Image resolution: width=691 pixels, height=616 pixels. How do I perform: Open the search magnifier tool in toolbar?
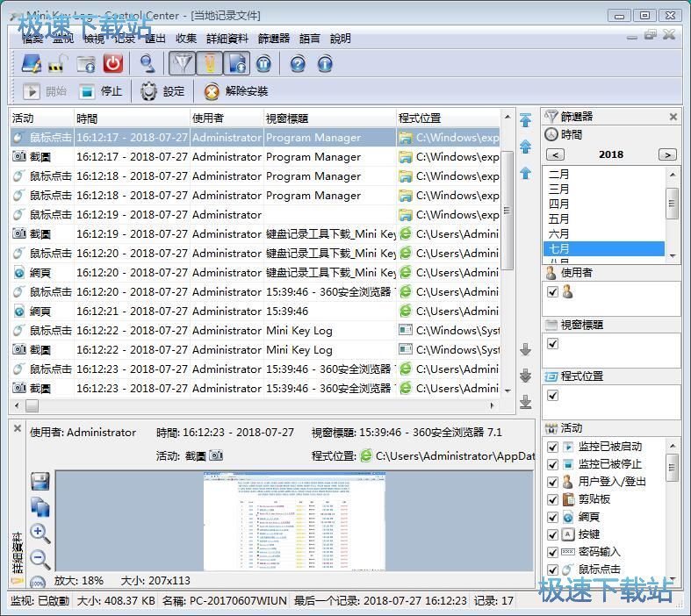(x=148, y=63)
